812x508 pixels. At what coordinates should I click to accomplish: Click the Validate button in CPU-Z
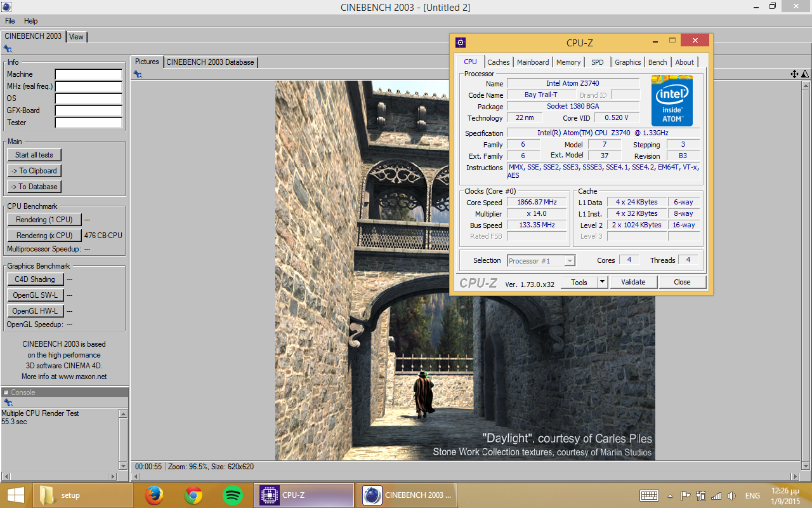(633, 282)
